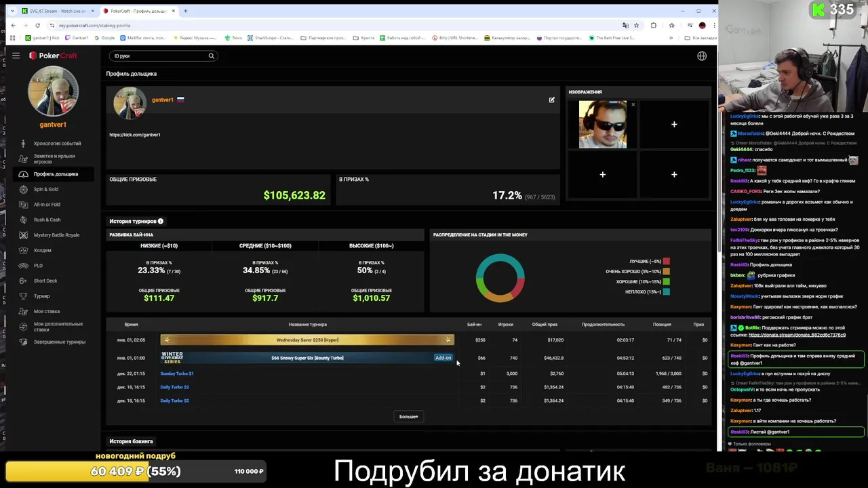Open Daily Turbo $2 with position 462 / 736
Screen dimensions: 868x488
click(174, 387)
